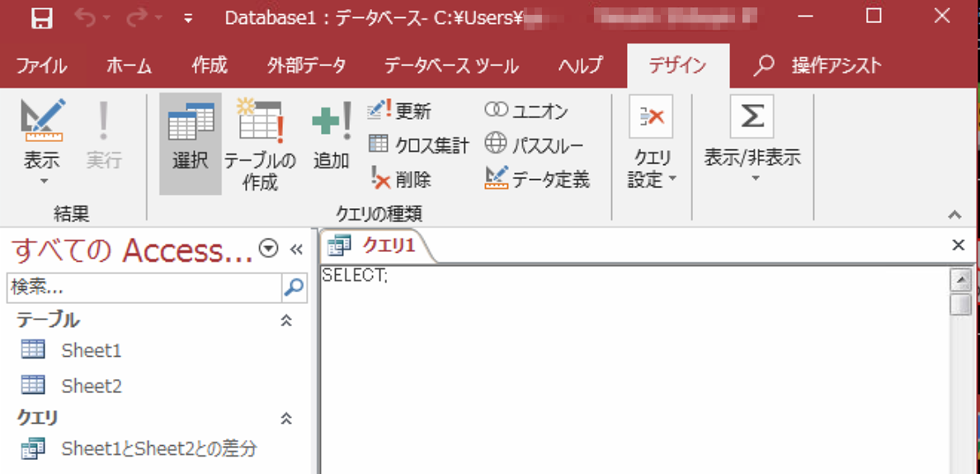Image resolution: width=980 pixels, height=474 pixels.
Task: Click the すべての Access navigation pane title
Action: [133, 250]
